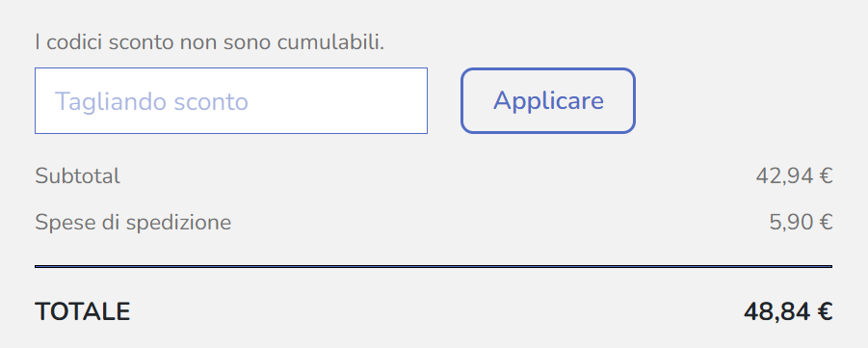Click the horizontal divider above TOTALE
Image resolution: width=868 pixels, height=348 pixels.
pyautogui.click(x=434, y=266)
